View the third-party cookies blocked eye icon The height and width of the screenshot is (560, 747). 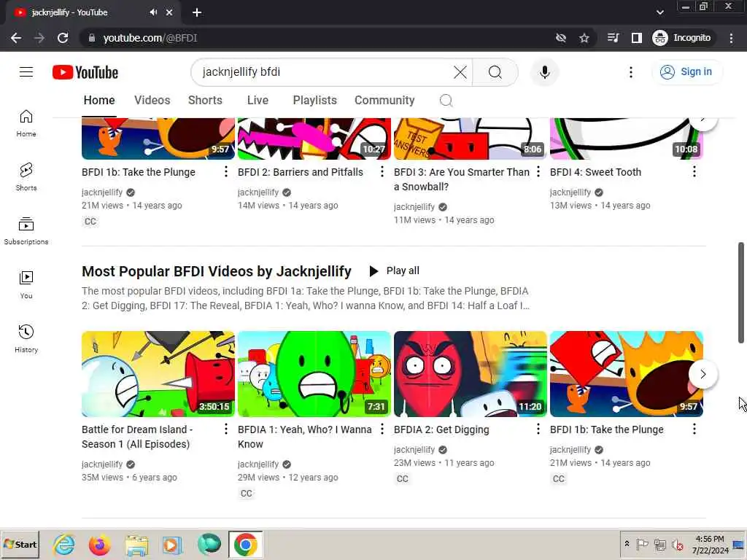pyautogui.click(x=561, y=38)
